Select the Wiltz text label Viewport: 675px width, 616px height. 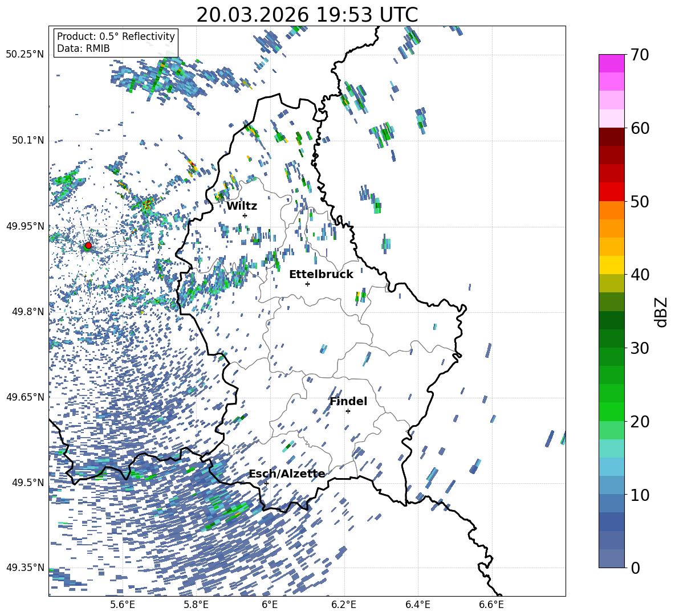[242, 206]
